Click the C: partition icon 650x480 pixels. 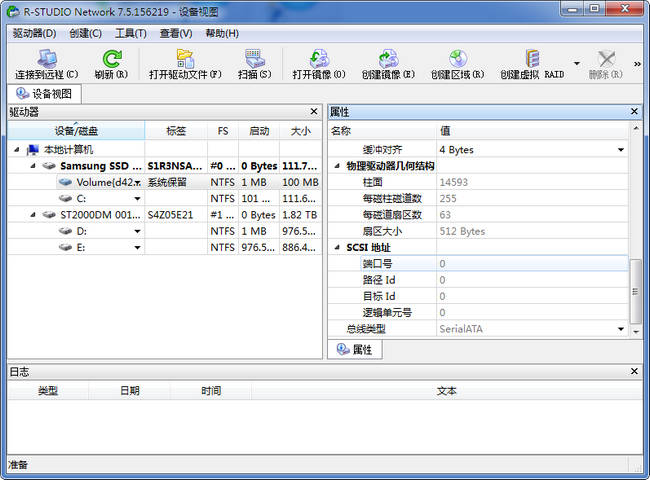click(65, 199)
